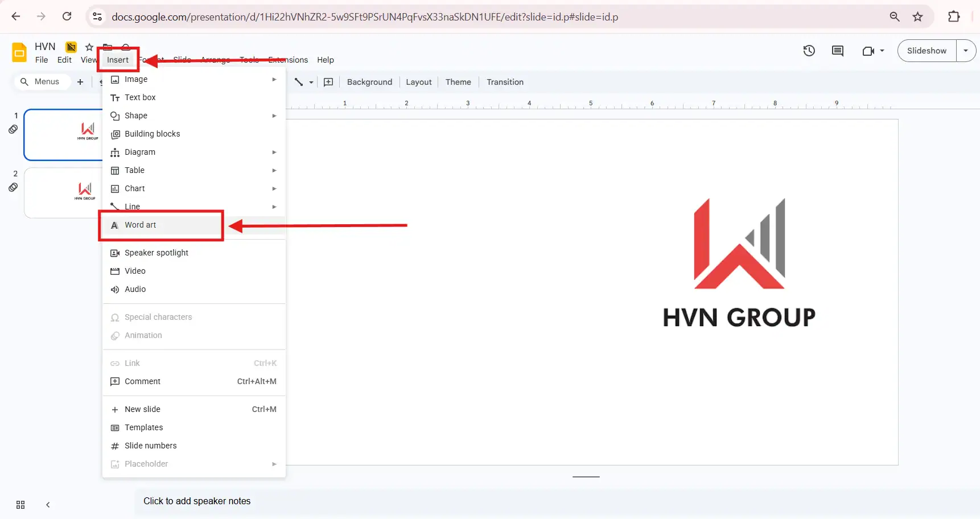Collapse the filmstrip panel arrow
This screenshot has width=980, height=519.
48,505
